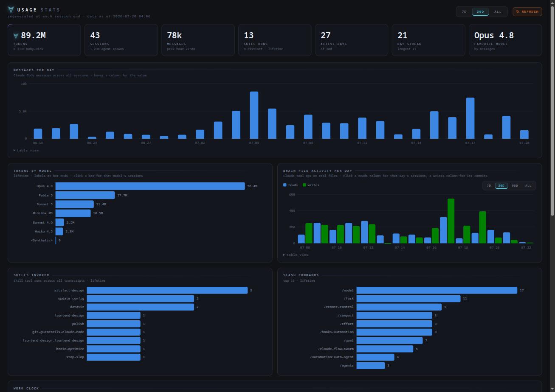
Task: Click the tallest green writes column
Action: [451, 221]
